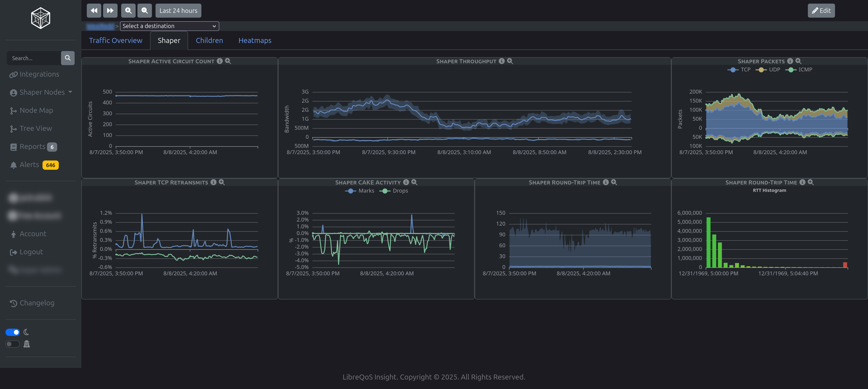This screenshot has width=868, height=389.
Task: Open the Shaper Throughput info icon
Action: pos(501,61)
